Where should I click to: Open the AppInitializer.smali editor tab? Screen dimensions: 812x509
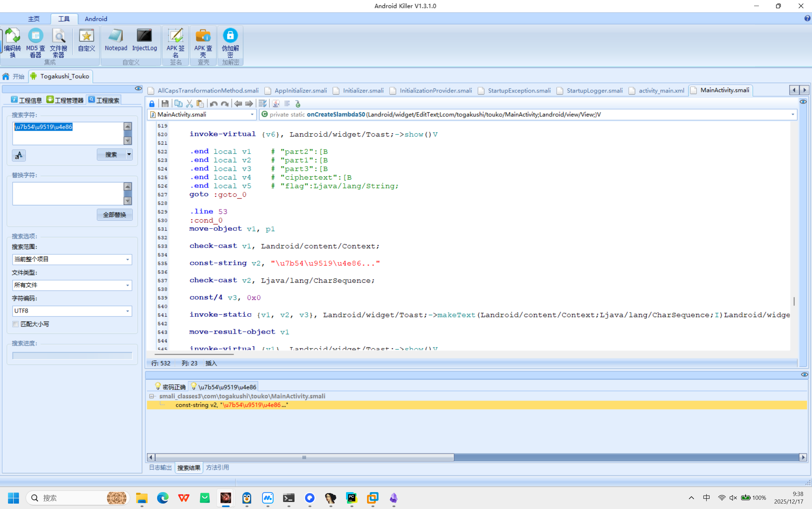(x=296, y=90)
